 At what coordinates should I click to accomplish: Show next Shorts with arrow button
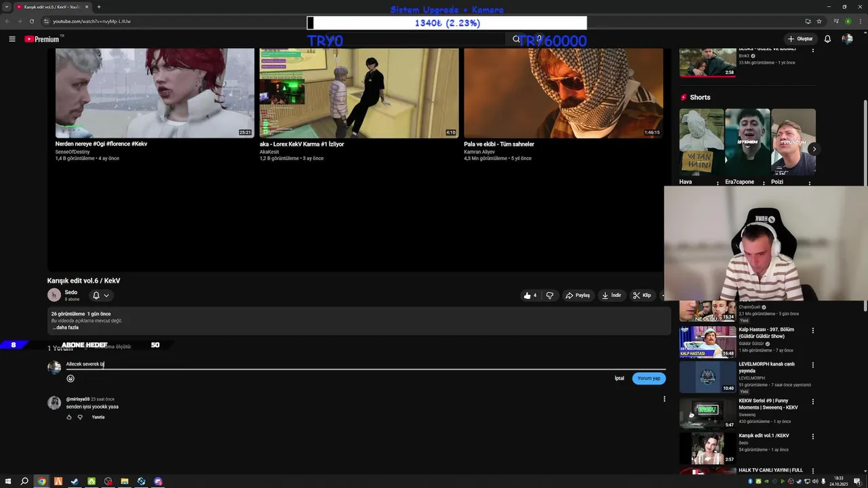tap(814, 149)
